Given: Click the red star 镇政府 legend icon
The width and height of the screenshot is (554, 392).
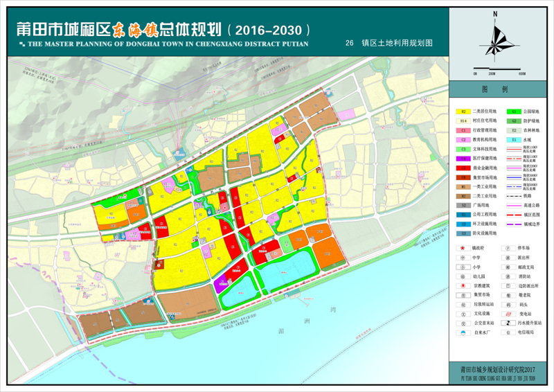Looking at the screenshot, I should point(461,247).
